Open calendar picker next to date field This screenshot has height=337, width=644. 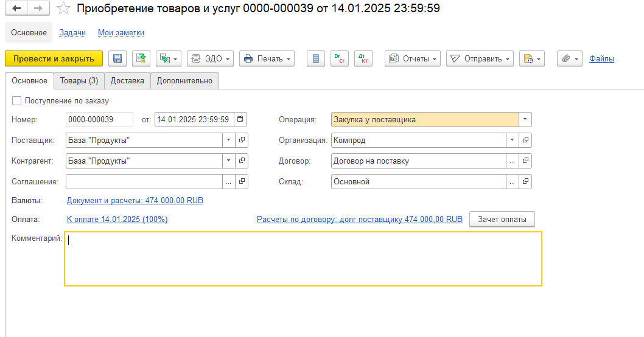[240, 120]
